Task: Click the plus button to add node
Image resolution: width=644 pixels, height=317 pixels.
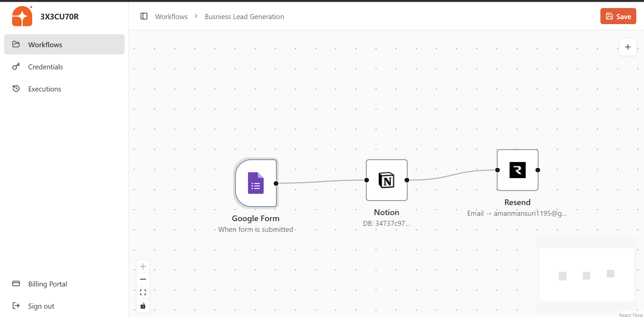Action: point(628,47)
